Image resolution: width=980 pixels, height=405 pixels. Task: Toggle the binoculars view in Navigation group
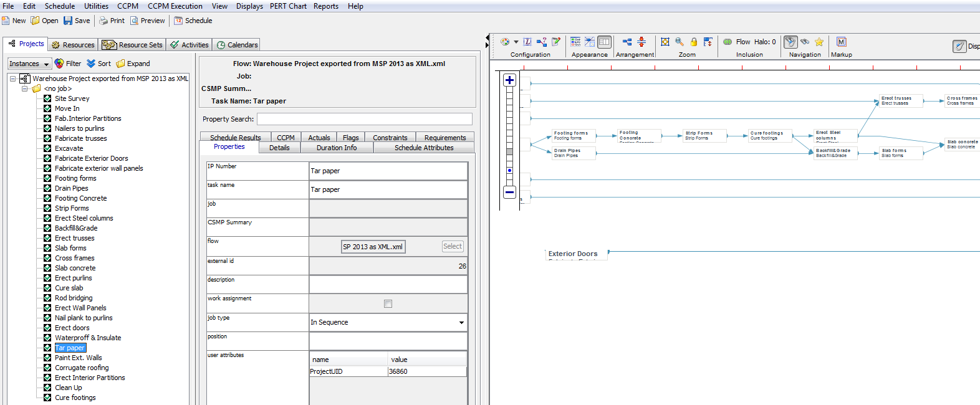(x=805, y=42)
